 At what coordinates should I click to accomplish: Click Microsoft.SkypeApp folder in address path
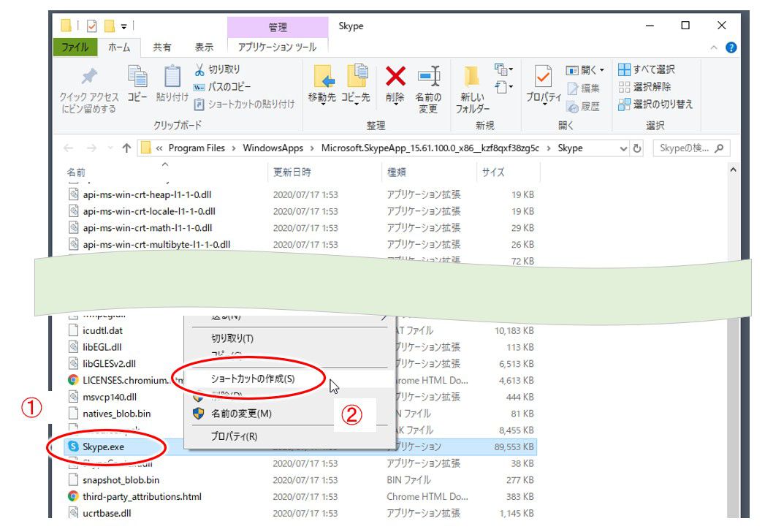click(x=430, y=148)
